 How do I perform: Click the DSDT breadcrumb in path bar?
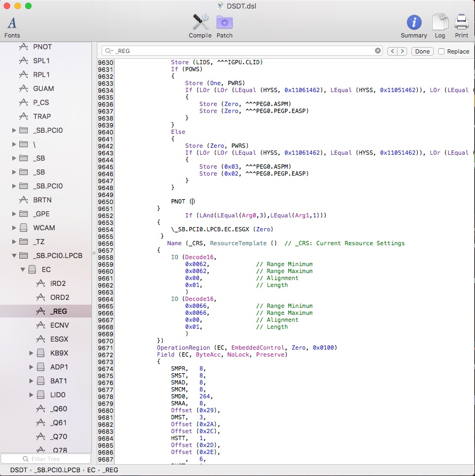click(x=19, y=470)
